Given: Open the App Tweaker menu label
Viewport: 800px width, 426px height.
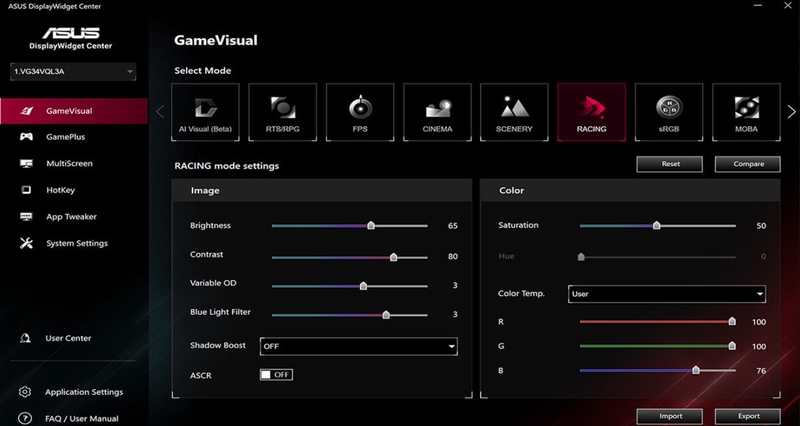Looking at the screenshot, I should click(71, 217).
